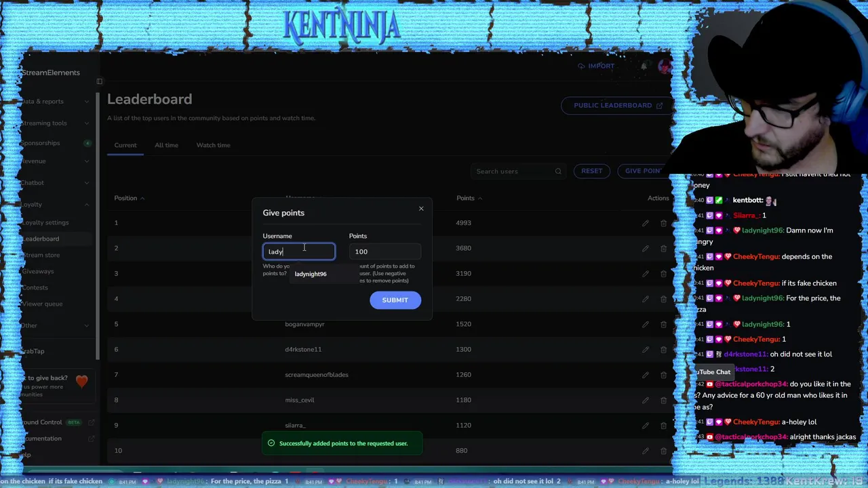This screenshot has height=488, width=868.
Task: Edit the user with 4993 points
Action: pyautogui.click(x=646, y=223)
